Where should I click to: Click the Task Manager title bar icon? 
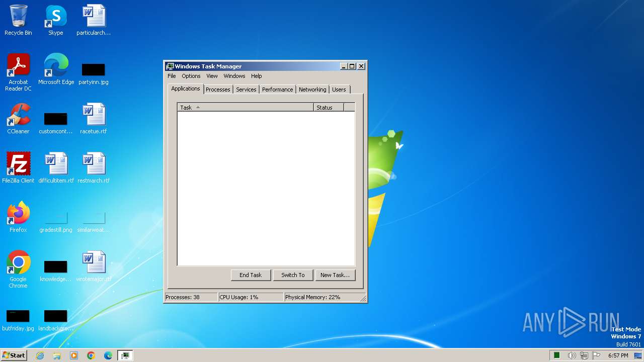tap(170, 66)
